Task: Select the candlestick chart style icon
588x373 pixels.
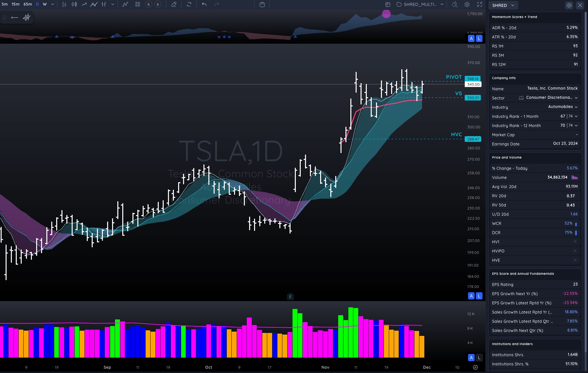Action: pos(74,5)
